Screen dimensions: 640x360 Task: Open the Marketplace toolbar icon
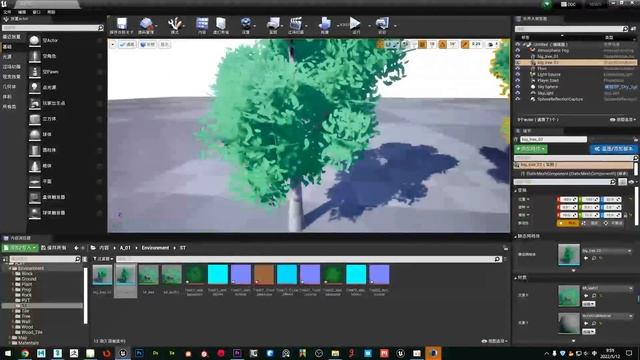pos(221,23)
